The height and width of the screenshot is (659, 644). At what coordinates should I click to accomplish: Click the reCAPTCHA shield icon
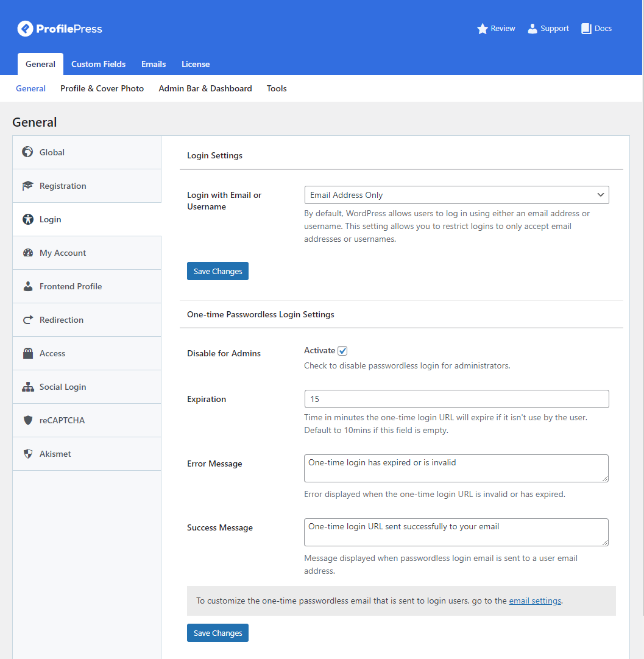[x=27, y=420]
